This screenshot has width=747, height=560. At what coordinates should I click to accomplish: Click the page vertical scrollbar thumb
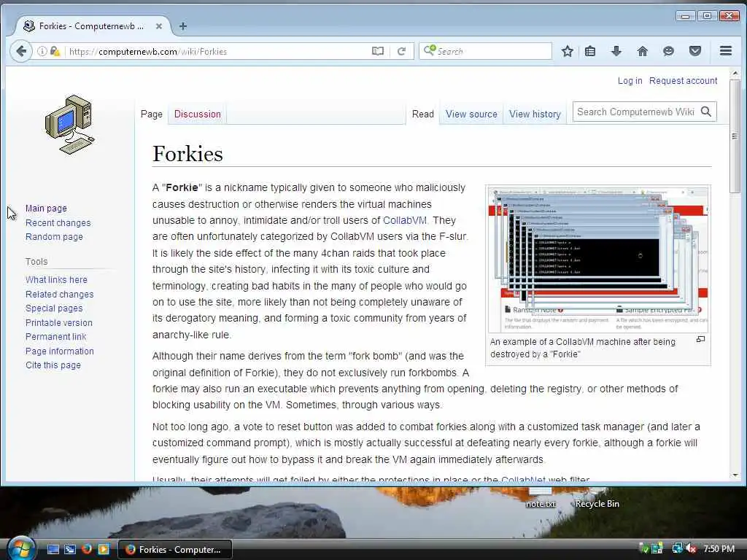(x=735, y=136)
